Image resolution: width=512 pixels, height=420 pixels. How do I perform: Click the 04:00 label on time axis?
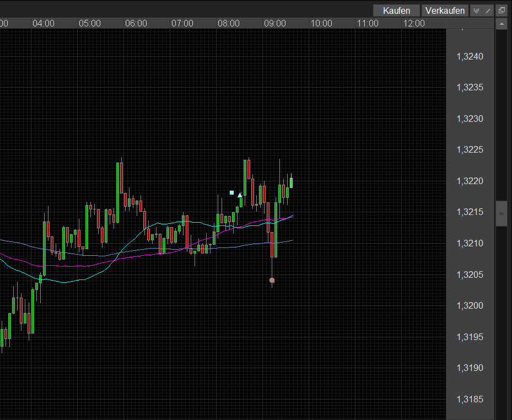tap(44, 23)
